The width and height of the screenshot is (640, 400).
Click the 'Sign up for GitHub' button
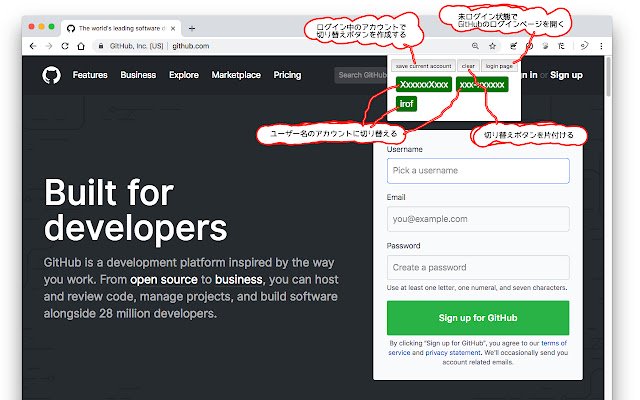pyautogui.click(x=478, y=318)
